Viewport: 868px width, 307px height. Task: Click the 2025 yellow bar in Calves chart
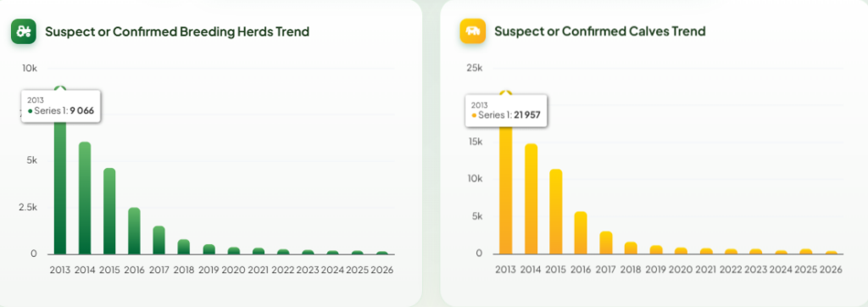[806, 252]
